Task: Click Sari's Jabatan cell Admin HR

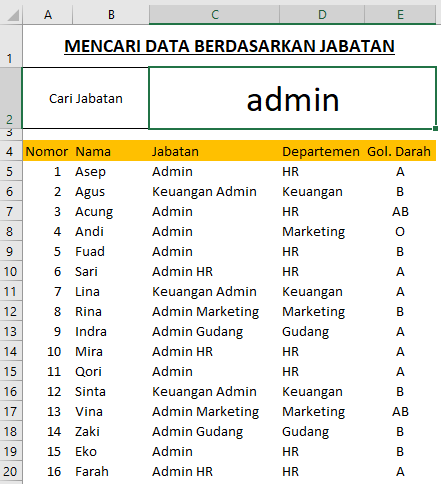Action: point(214,271)
